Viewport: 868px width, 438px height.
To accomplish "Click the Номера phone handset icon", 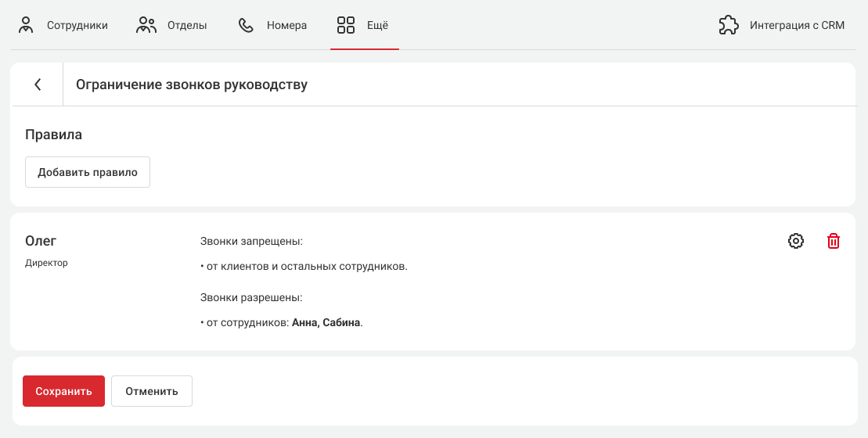I will 246,25.
